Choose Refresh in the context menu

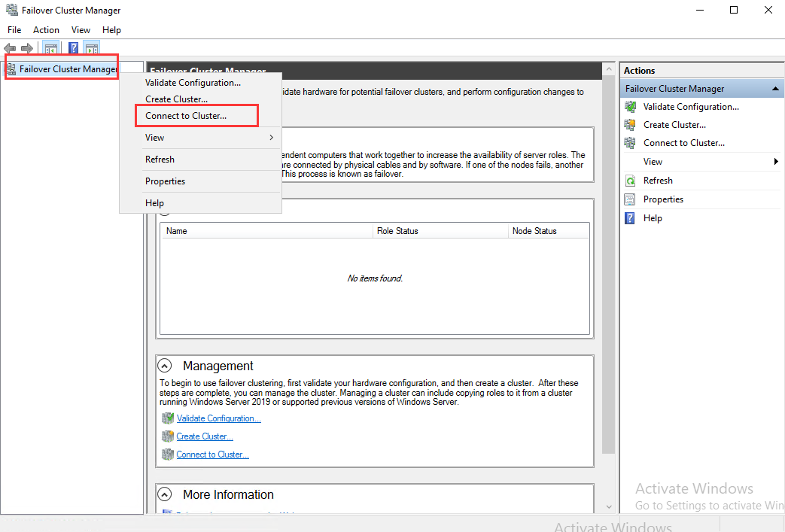[200, 160]
